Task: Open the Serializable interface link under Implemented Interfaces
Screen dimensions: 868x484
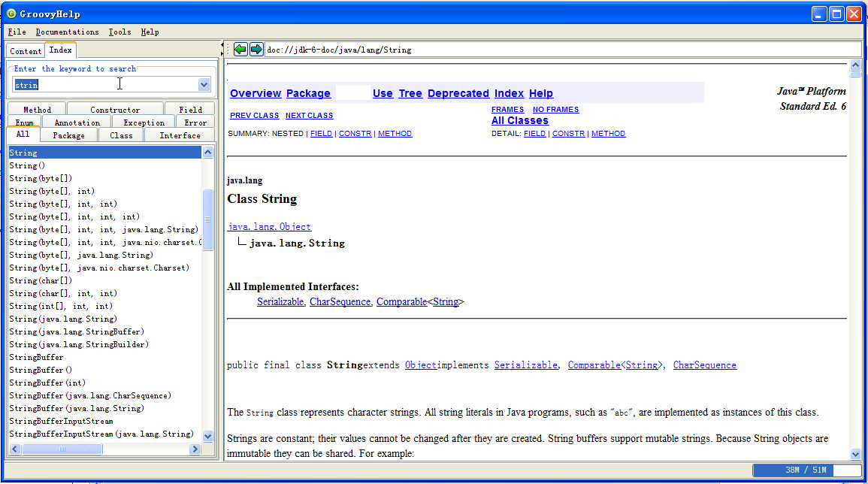Action: [x=280, y=301]
